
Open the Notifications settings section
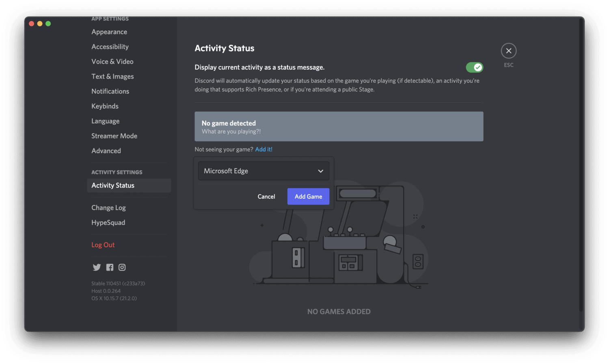(110, 91)
